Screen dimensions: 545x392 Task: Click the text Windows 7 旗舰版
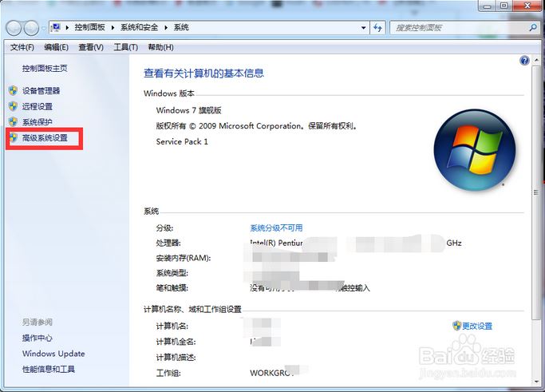tap(189, 110)
